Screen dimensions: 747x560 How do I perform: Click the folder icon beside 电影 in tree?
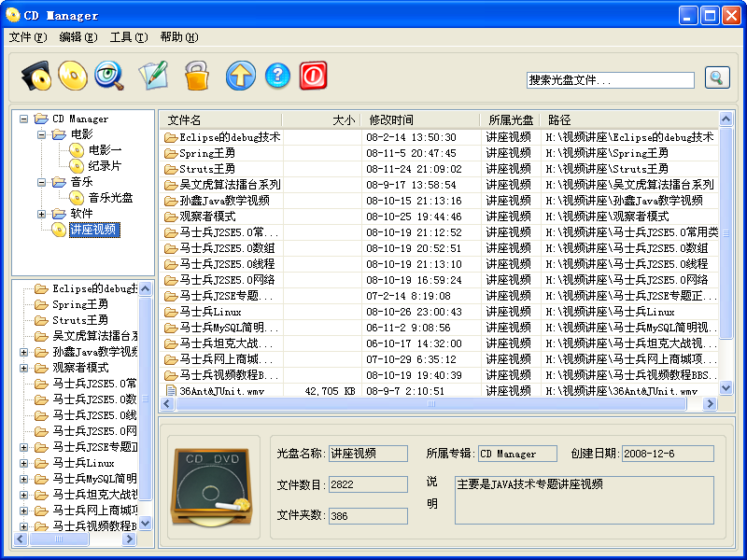pos(59,134)
